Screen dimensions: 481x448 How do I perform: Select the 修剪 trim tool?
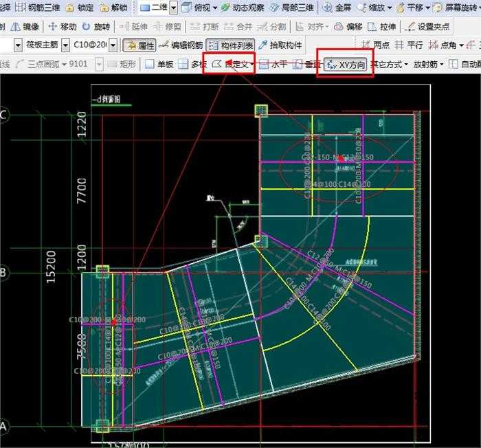tap(167, 27)
